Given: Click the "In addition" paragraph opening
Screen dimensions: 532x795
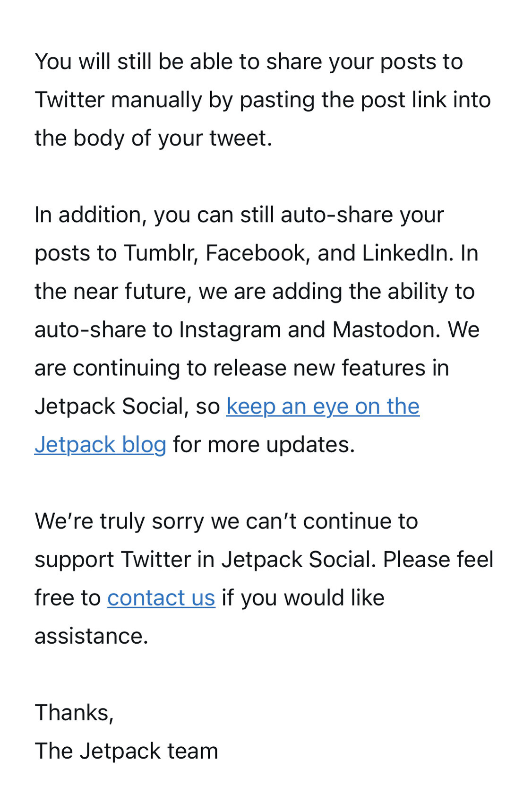Looking at the screenshot, I should tap(87, 215).
